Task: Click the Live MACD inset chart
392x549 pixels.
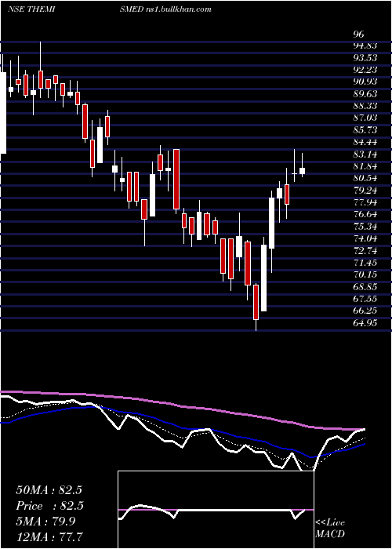Action: 216,510
